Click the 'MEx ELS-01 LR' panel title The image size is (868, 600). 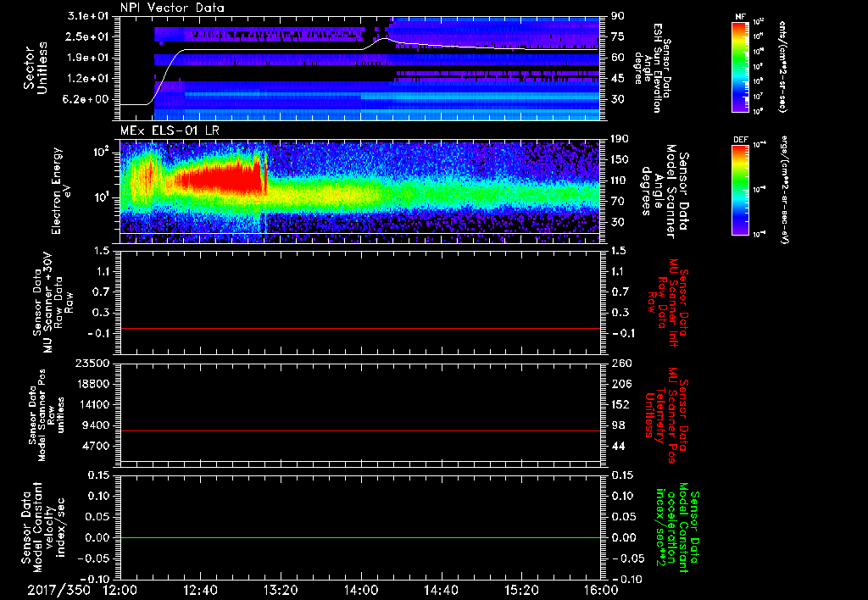169,131
